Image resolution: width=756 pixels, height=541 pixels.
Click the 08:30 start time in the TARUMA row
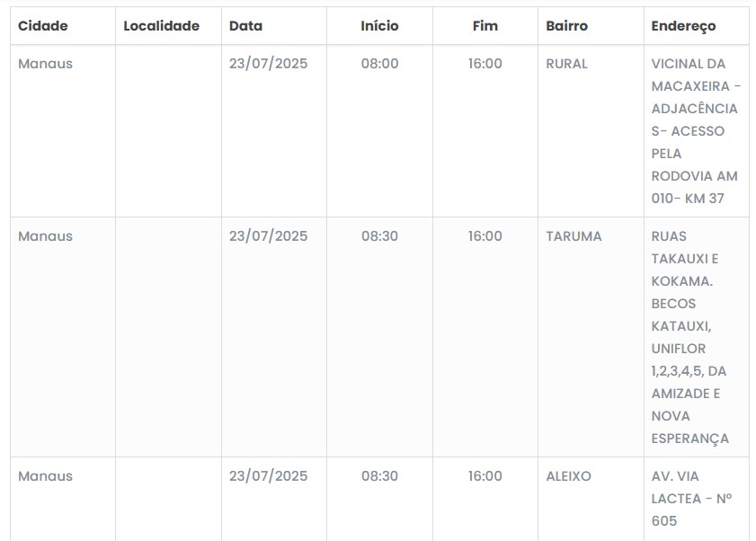pos(379,236)
